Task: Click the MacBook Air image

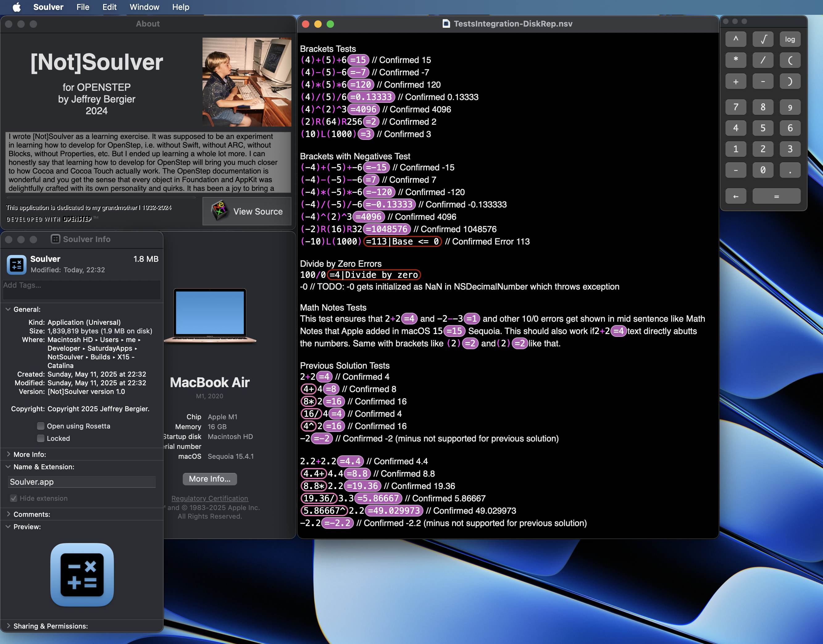Action: (x=210, y=316)
